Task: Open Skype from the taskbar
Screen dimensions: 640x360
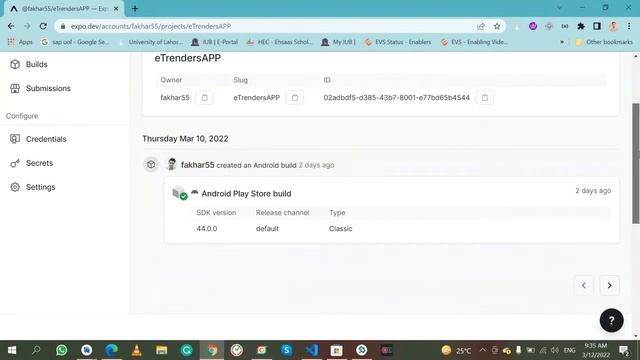Action: (287, 350)
